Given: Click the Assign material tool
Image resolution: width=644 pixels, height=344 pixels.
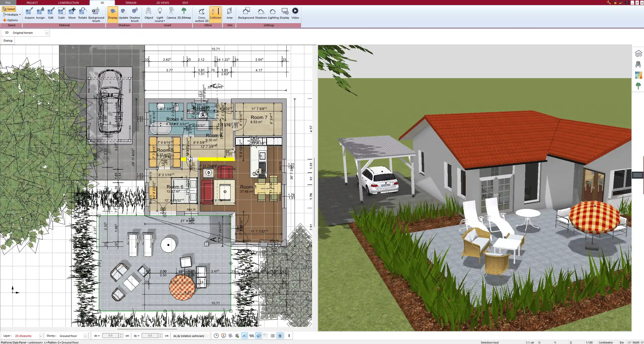Looking at the screenshot, I should 40,14.
